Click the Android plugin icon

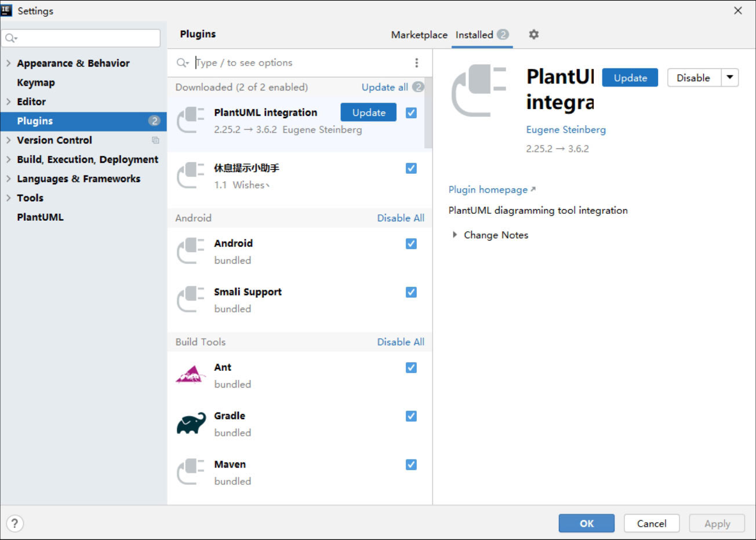pos(191,251)
